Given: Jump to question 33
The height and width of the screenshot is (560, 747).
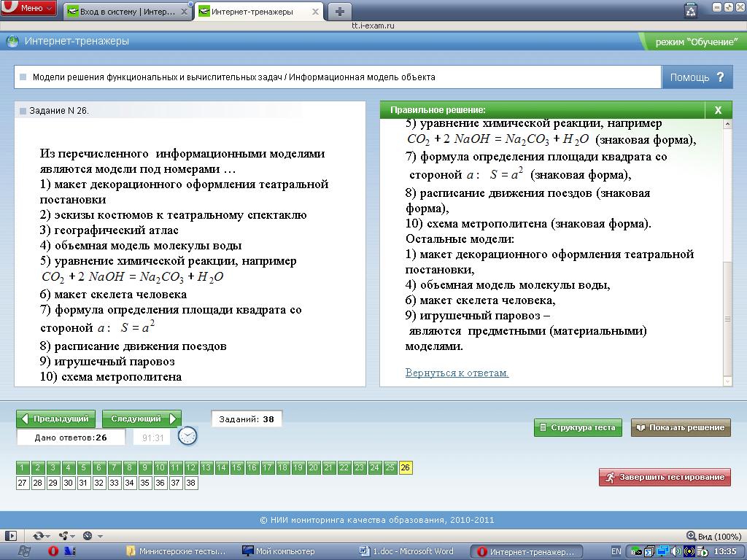Looking at the screenshot, I should click(x=114, y=483).
